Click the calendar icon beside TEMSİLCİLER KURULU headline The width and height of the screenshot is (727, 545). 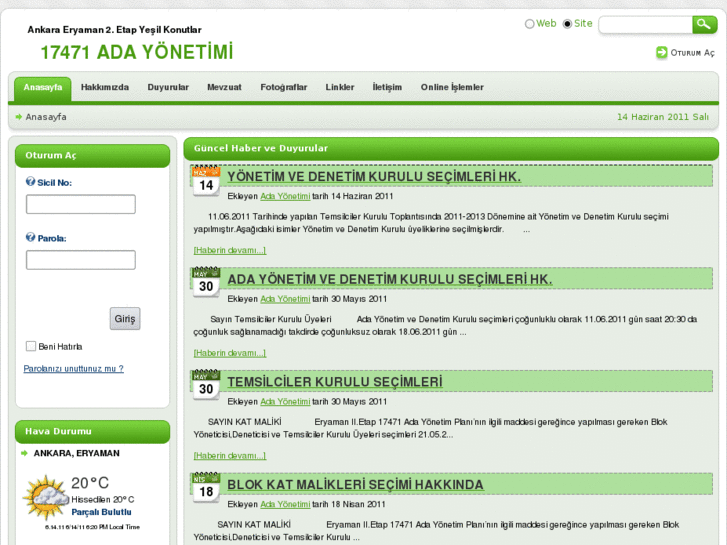206,385
